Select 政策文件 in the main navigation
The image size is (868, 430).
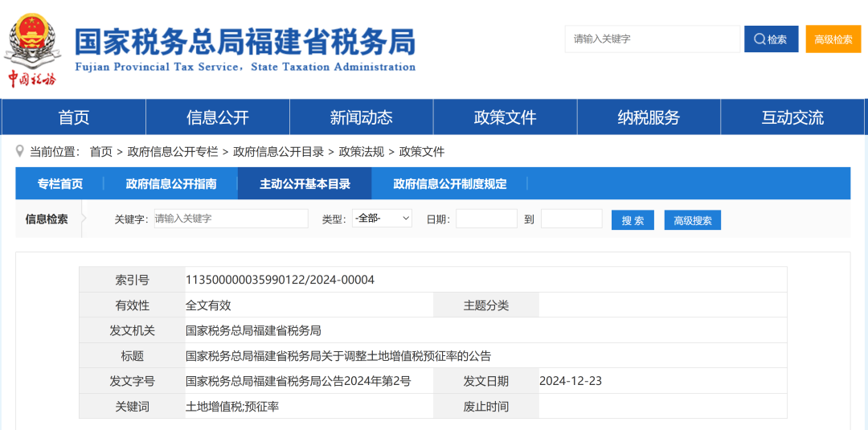tap(505, 117)
